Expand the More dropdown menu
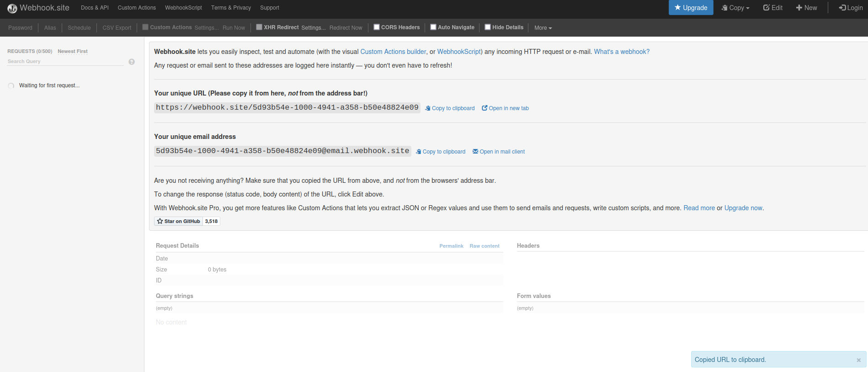Screen dimensions: 868x372 coord(543,28)
